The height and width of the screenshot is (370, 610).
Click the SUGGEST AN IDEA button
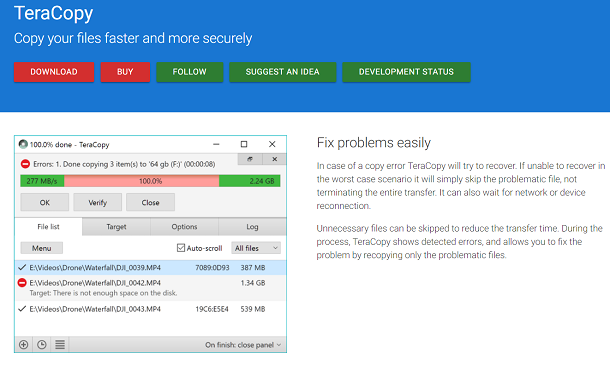pyautogui.click(x=282, y=72)
